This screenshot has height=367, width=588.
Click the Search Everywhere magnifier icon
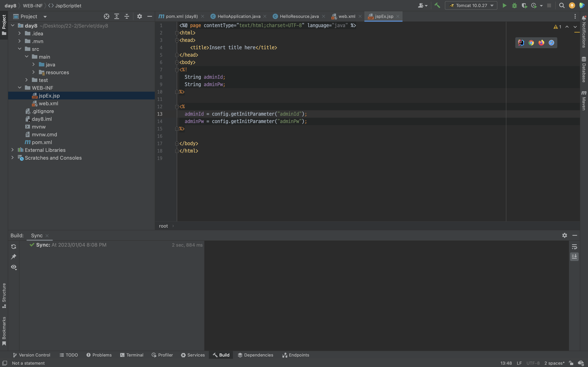[x=562, y=6]
